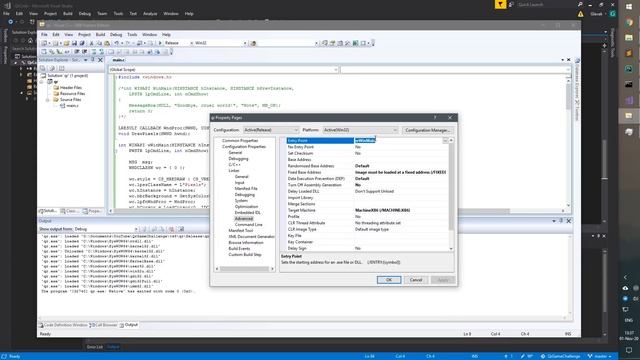Open the Configuration Manager button
This screenshot has height=360, width=640.
click(427, 130)
